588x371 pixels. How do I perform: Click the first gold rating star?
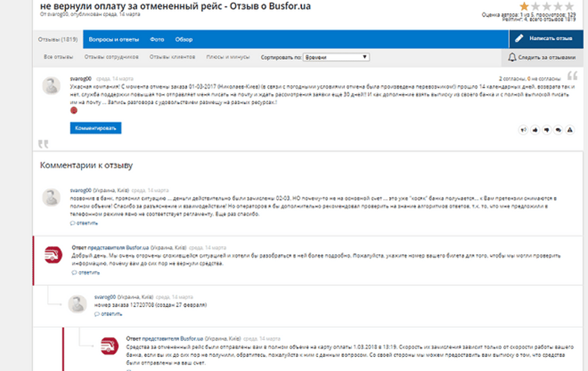click(524, 6)
